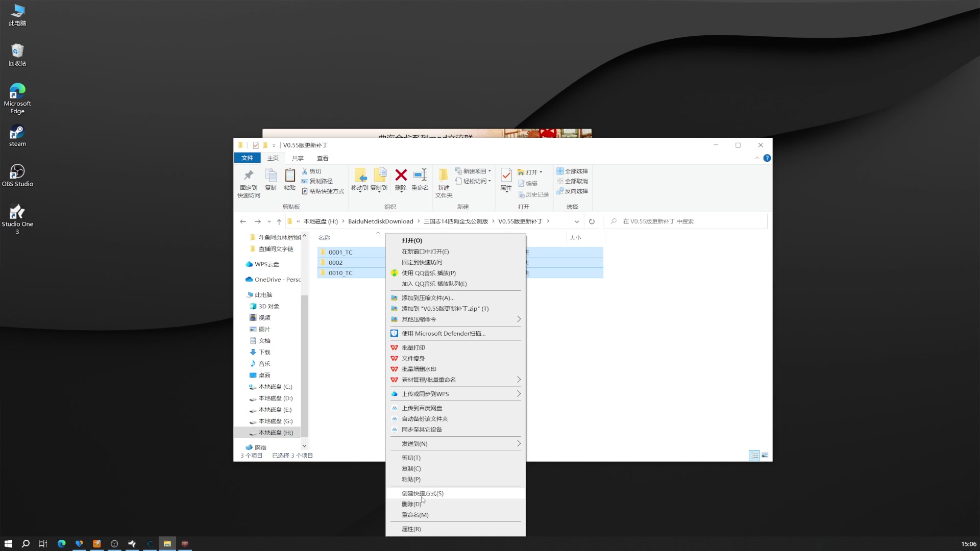Open taskbar Search magnifier
Screen dimensions: 980x551
click(x=26, y=543)
